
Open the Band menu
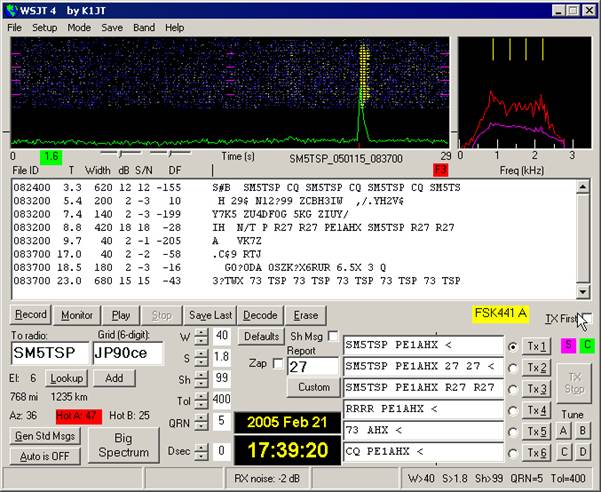click(x=144, y=27)
